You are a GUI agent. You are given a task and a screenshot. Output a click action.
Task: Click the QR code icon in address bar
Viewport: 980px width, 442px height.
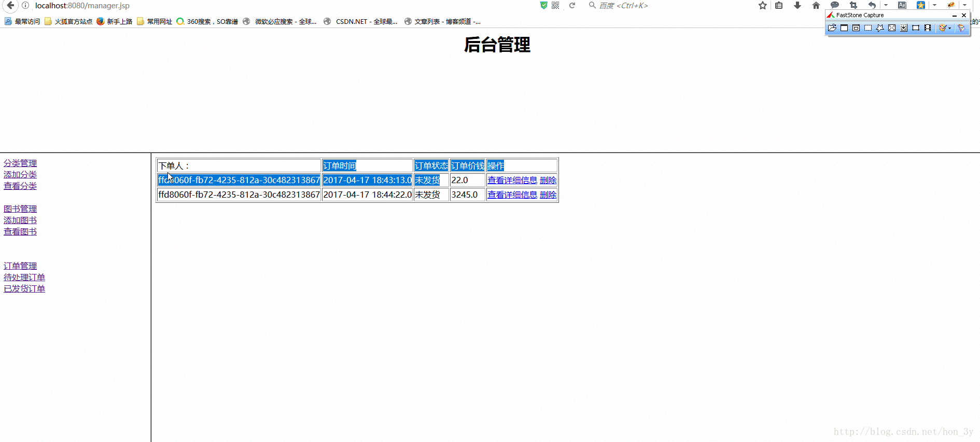point(555,5)
